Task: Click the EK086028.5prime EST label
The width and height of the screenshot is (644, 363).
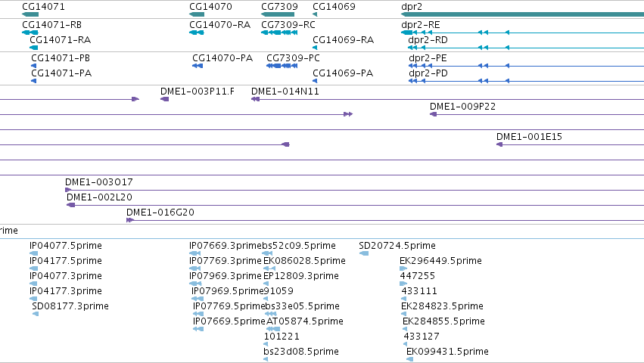Action: [x=304, y=261]
